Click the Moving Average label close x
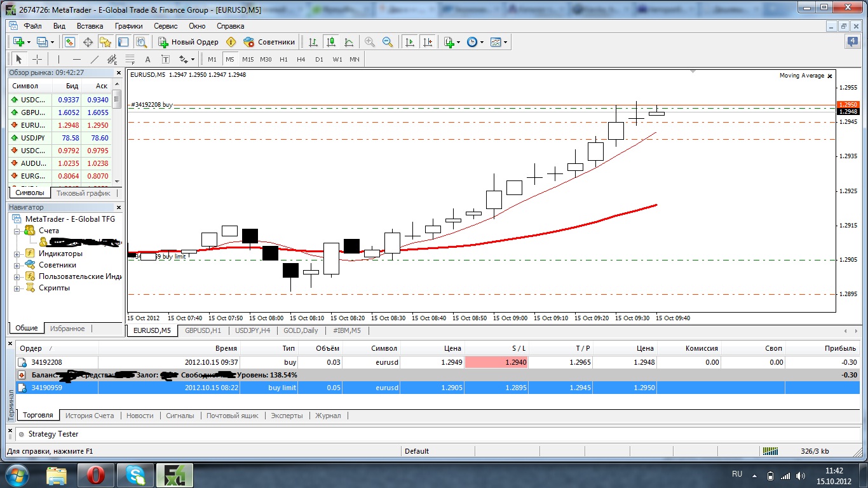 (830, 76)
